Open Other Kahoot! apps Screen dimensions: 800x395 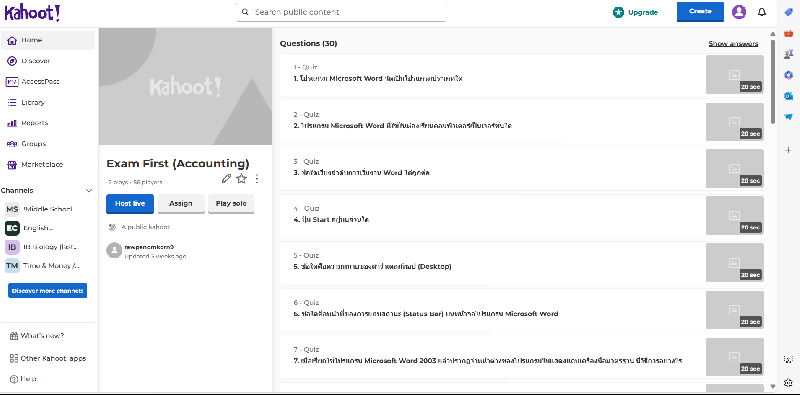pyautogui.click(x=48, y=358)
